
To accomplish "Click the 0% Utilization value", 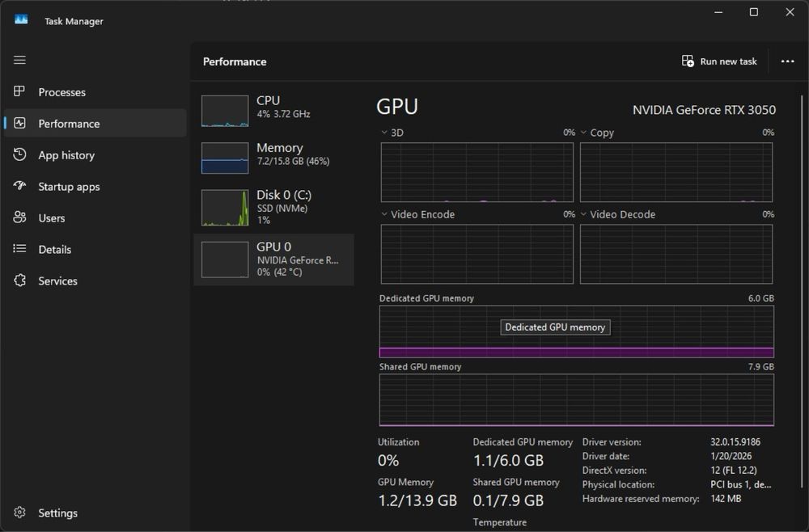I will tap(388, 460).
